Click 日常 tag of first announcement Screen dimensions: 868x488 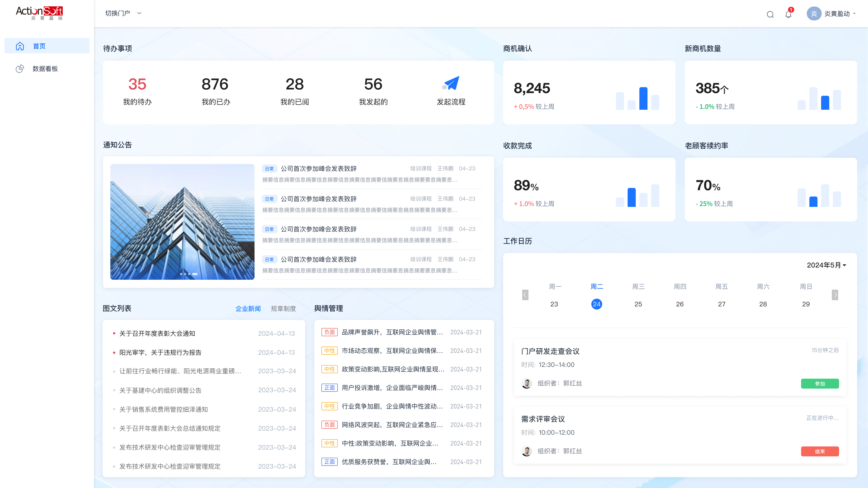coord(269,168)
